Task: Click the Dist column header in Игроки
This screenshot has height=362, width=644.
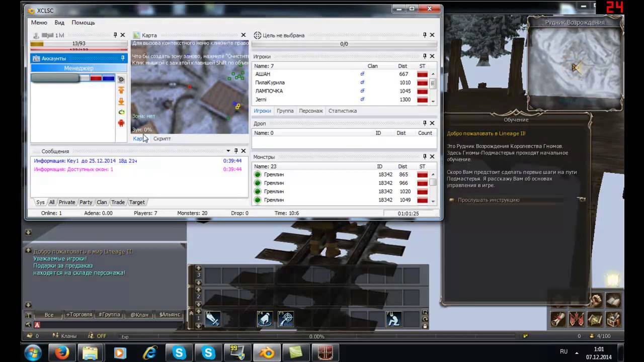Action: pos(403,66)
